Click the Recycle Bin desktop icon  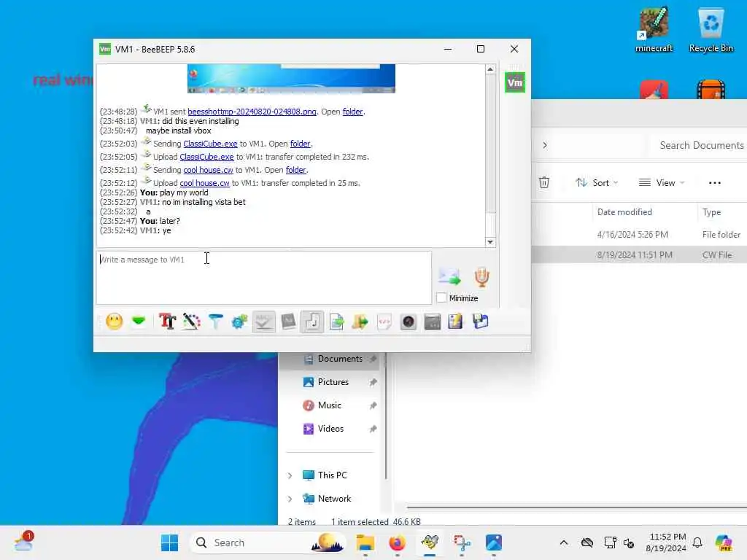click(x=711, y=29)
